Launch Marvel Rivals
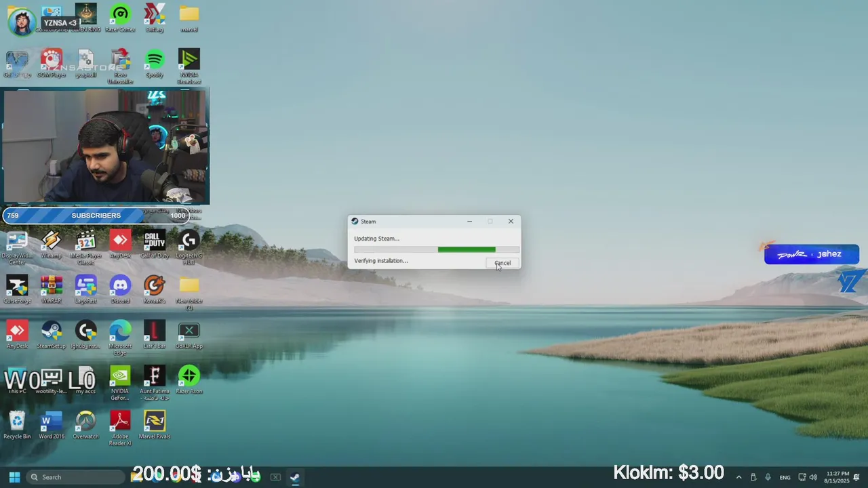Screen dimensions: 868x488 click(155, 426)
